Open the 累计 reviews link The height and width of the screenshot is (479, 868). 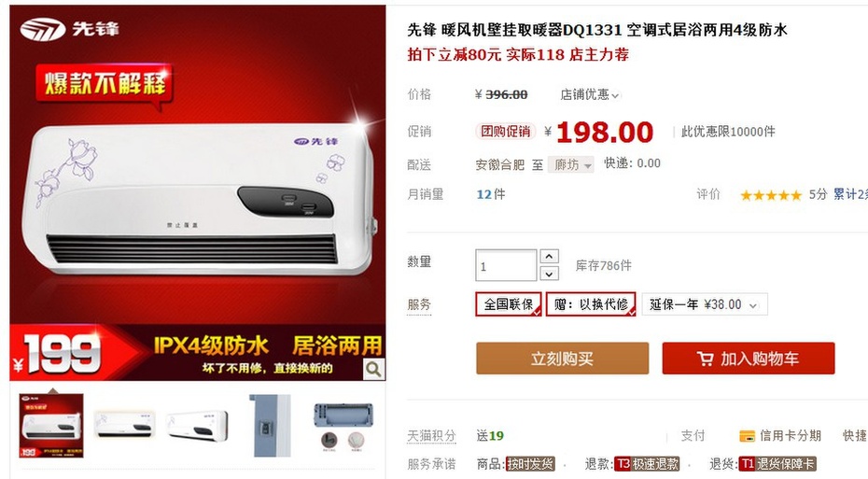coord(850,194)
